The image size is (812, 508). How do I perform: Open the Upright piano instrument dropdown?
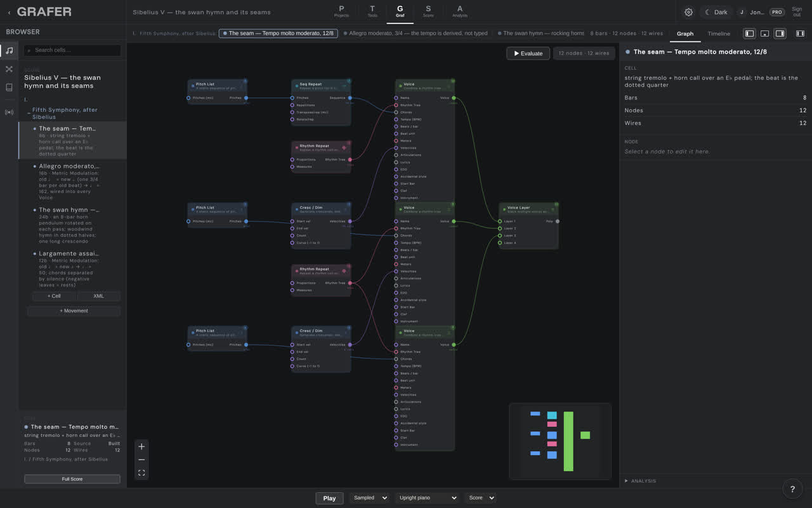426,498
